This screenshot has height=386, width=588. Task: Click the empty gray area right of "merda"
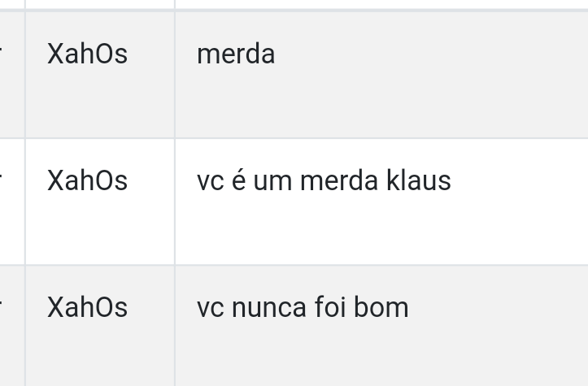(431, 75)
